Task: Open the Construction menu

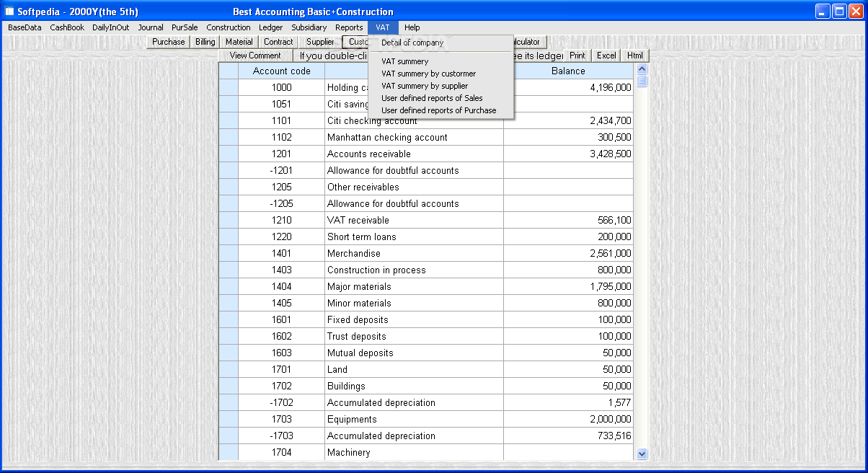Action: pyautogui.click(x=229, y=27)
